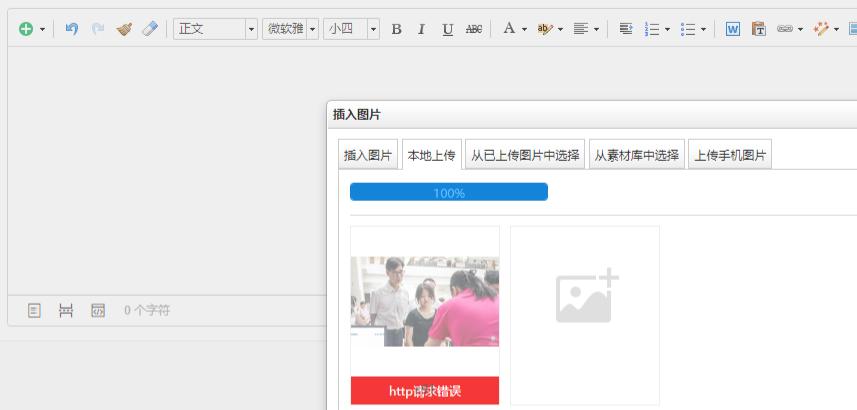Click the font color A icon
857x410 pixels.
point(509,28)
